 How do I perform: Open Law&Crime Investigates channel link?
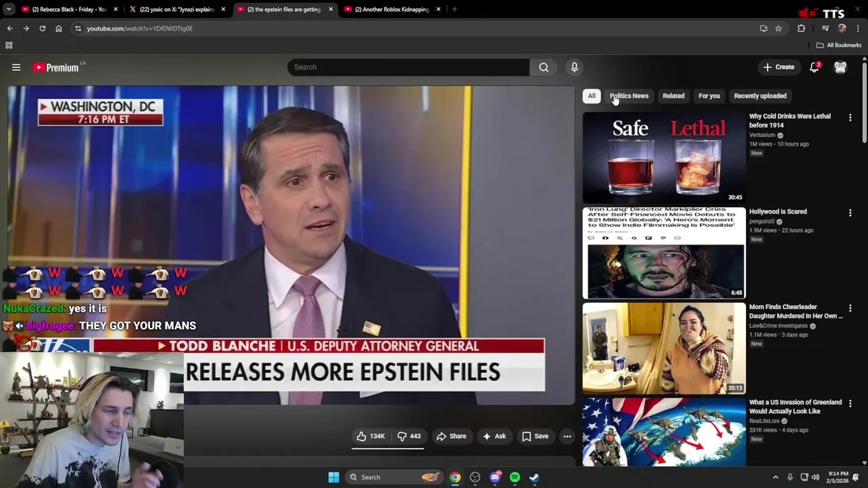click(778, 326)
